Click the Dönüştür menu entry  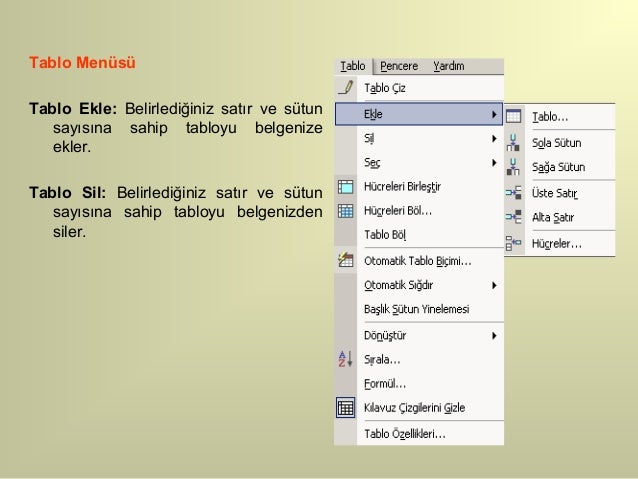pyautogui.click(x=385, y=336)
